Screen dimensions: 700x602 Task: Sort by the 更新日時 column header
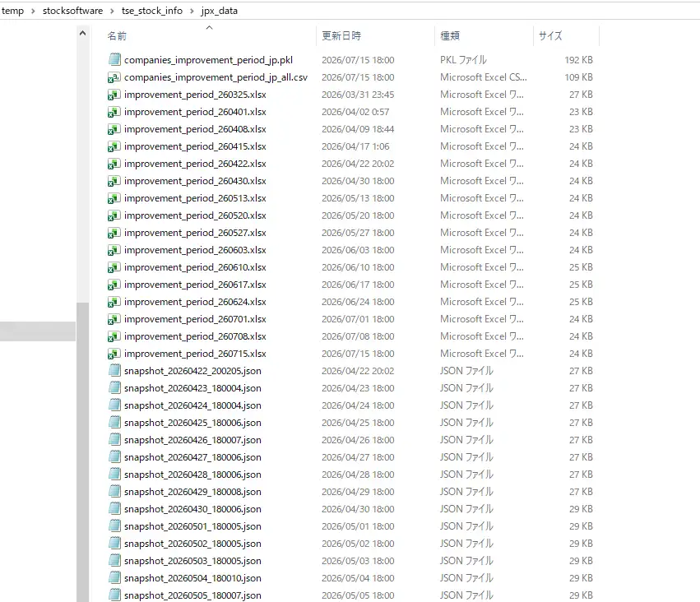pos(341,35)
